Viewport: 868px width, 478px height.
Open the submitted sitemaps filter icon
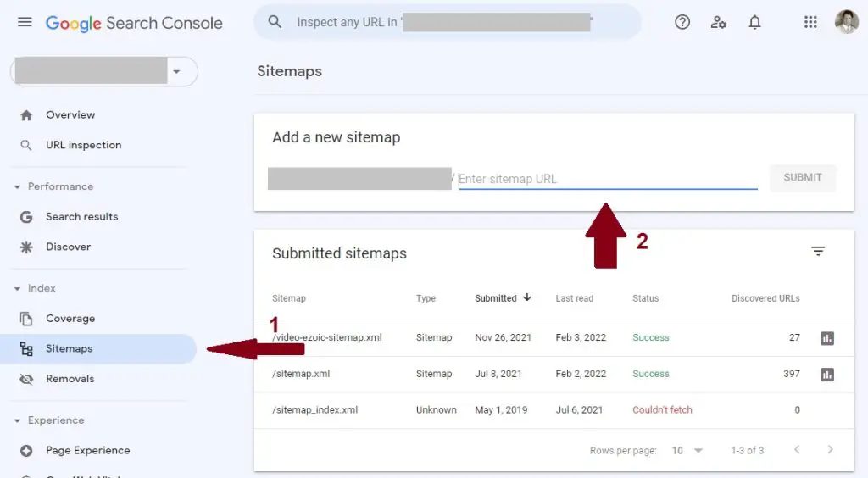pos(818,251)
